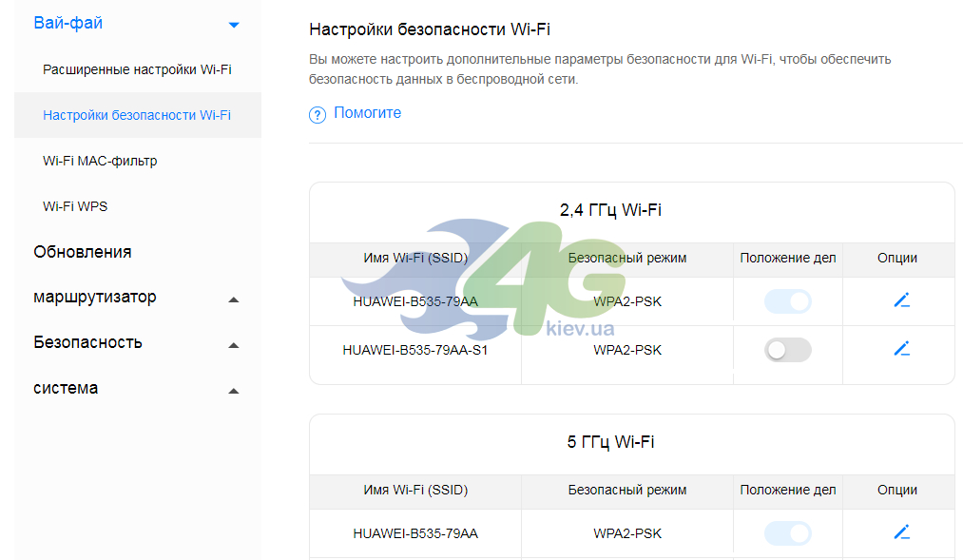Expand the маршрутизатор section arrow

(x=233, y=299)
